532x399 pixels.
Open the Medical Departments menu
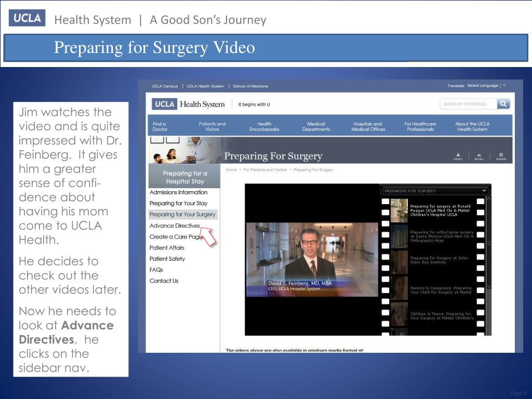(316, 127)
